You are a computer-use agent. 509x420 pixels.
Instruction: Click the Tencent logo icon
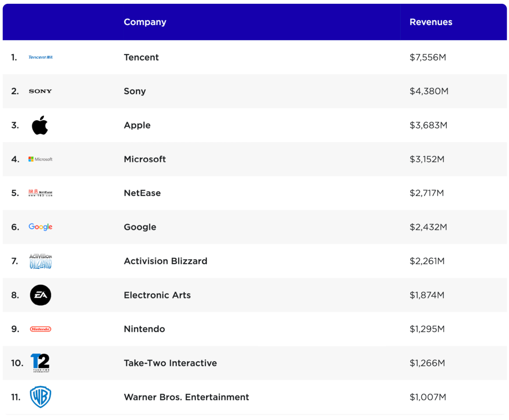point(41,58)
